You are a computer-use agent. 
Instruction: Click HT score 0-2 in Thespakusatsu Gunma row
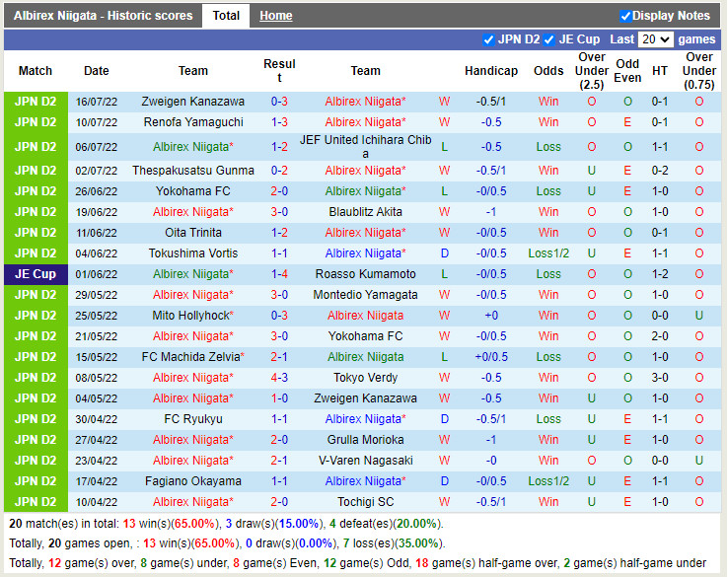coord(660,171)
